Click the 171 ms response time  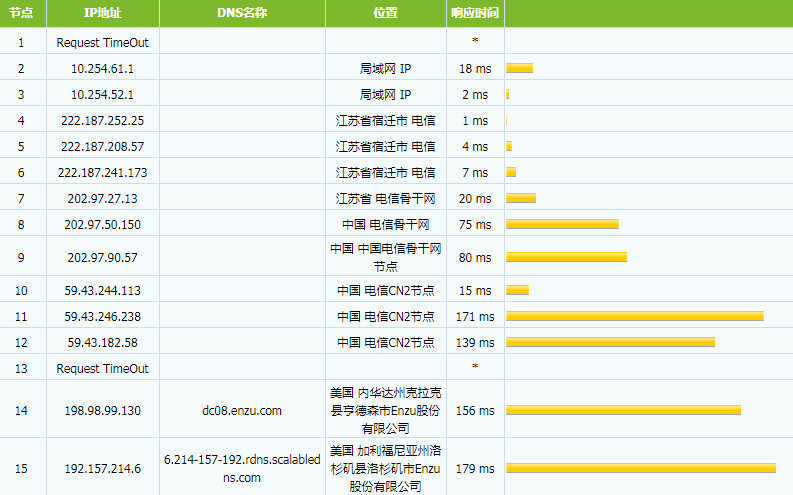point(475,317)
